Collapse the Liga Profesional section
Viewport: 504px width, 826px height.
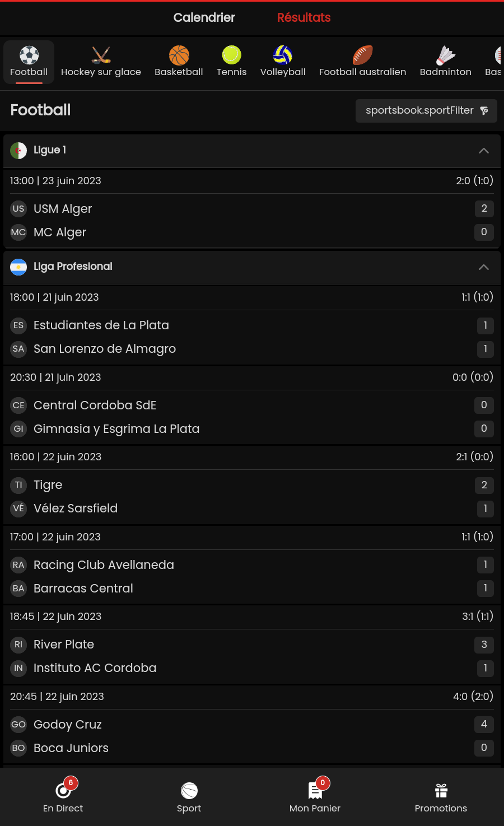pos(484,267)
